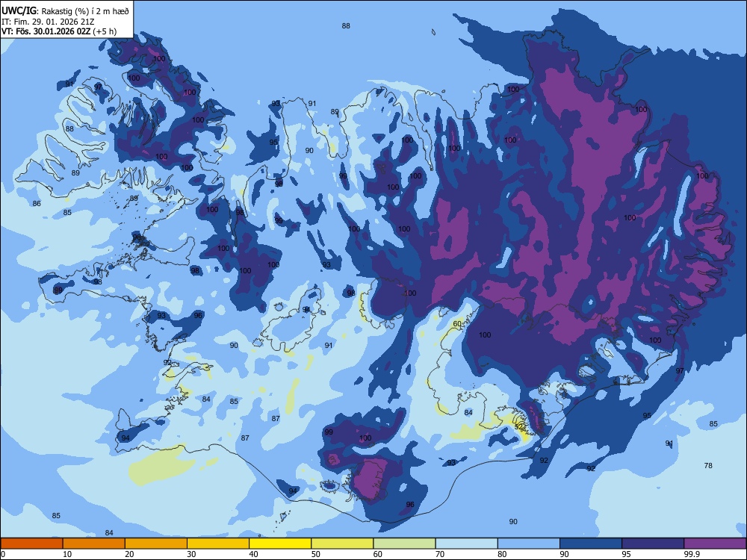The height and width of the screenshot is (560, 747).
Task: Click the dark blue 90–95 colorbar swatch
Action: point(591,544)
